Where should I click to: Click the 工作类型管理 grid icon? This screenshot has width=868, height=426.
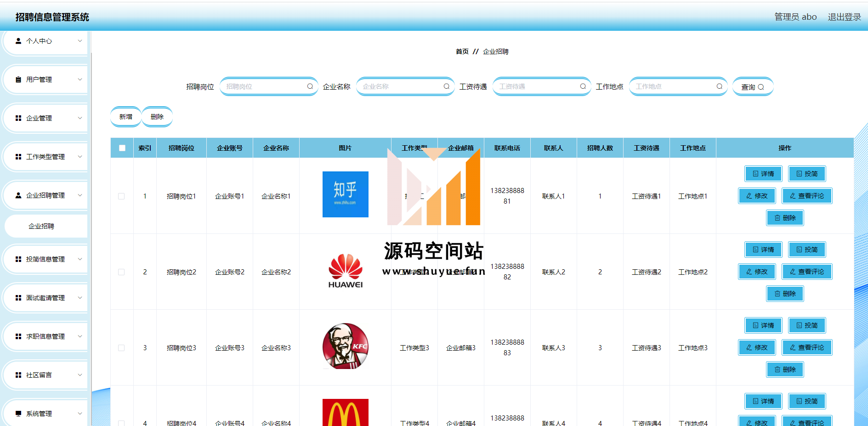coord(18,157)
